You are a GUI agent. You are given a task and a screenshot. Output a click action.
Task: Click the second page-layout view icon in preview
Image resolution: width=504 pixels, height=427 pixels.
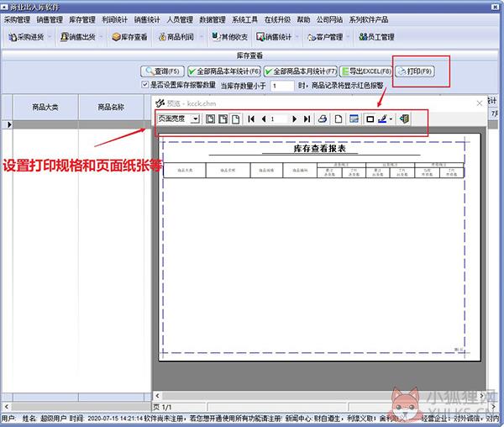tap(223, 119)
